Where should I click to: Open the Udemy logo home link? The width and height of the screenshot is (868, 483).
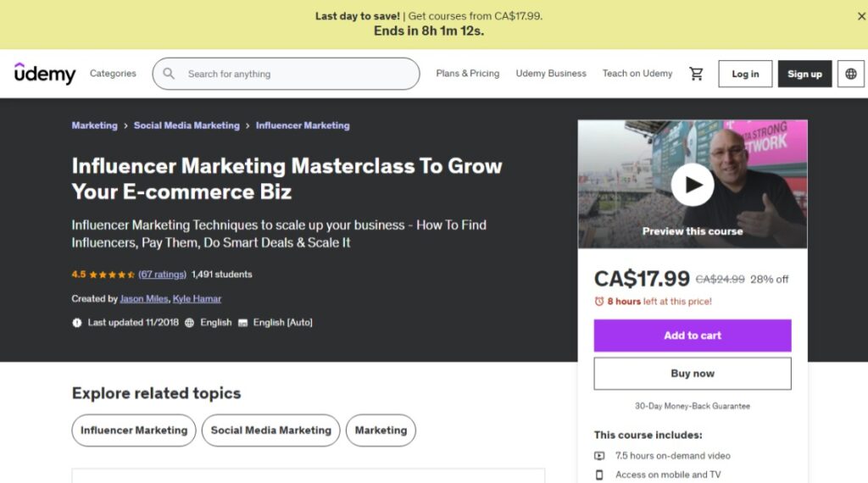click(x=45, y=73)
